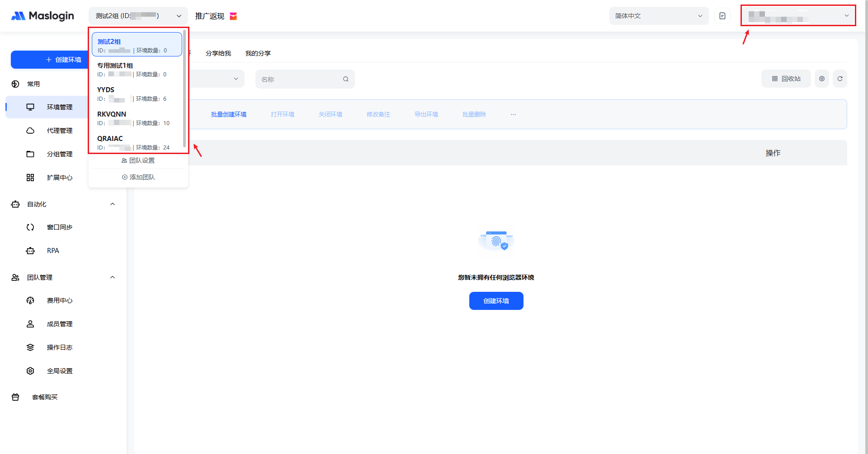Viewport: 868px width, 454px height.
Task: Click the red gift icon next to 推广返现
Action: [233, 16]
